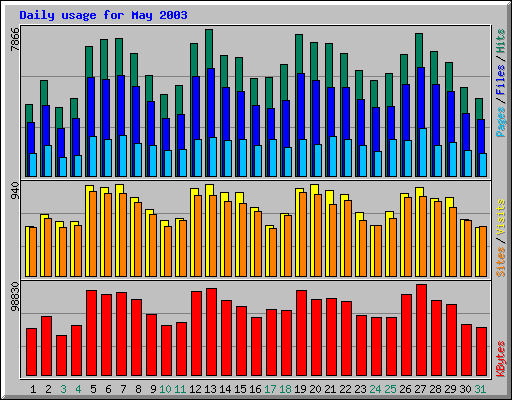Click the red KBytes bar for day 13
Viewport: 512px width, 400px height.
(x=211, y=332)
